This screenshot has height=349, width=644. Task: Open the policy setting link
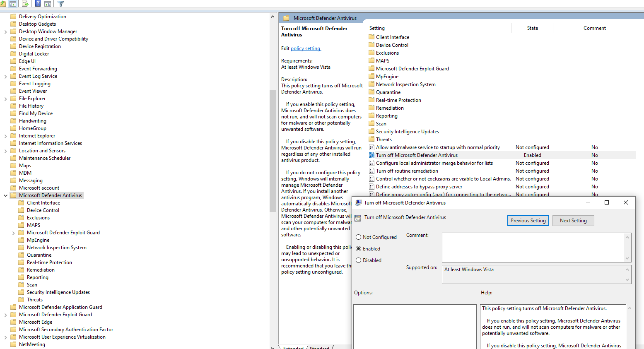[306, 48]
